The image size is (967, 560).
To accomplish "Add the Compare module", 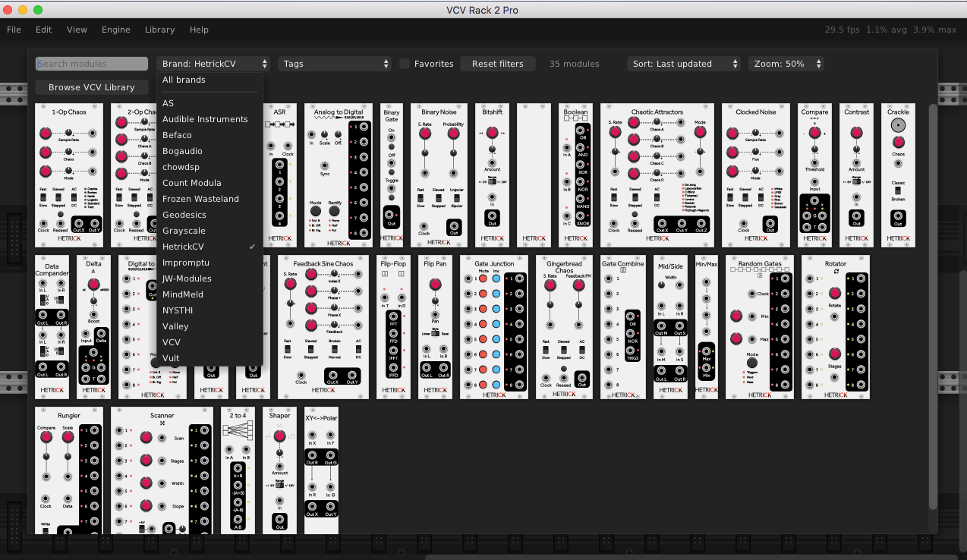I will pos(814,175).
